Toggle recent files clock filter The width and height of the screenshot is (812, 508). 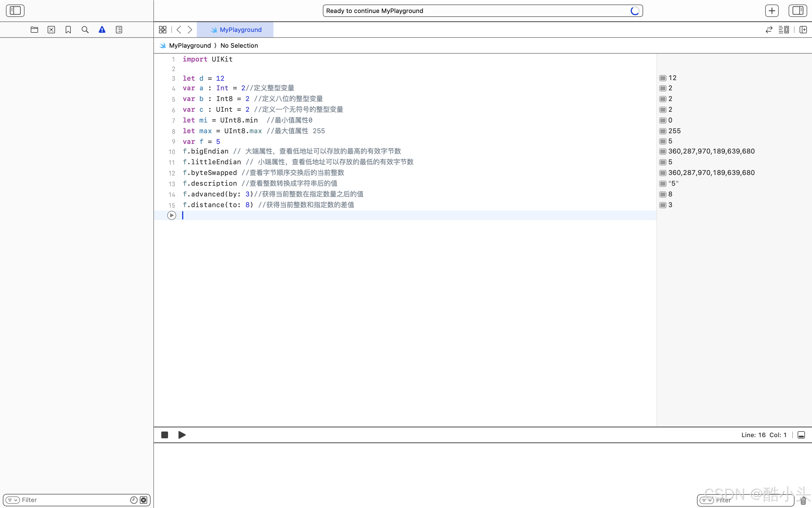click(x=134, y=500)
